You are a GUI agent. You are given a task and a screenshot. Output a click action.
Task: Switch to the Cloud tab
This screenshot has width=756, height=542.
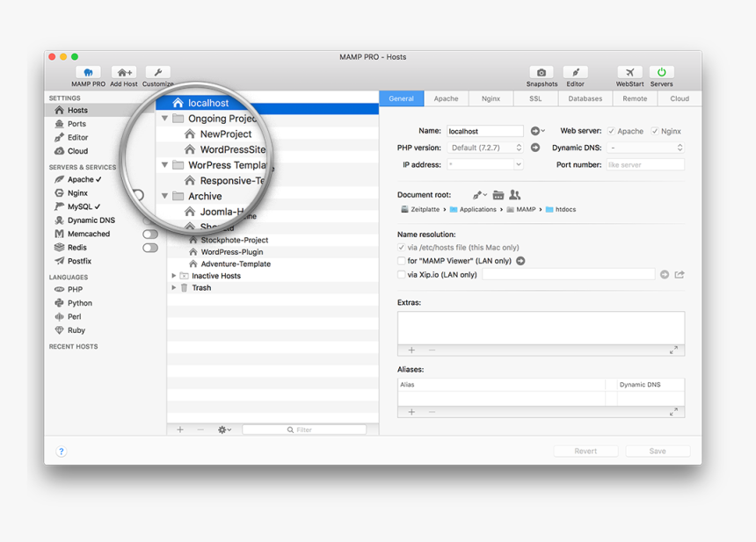(x=680, y=98)
